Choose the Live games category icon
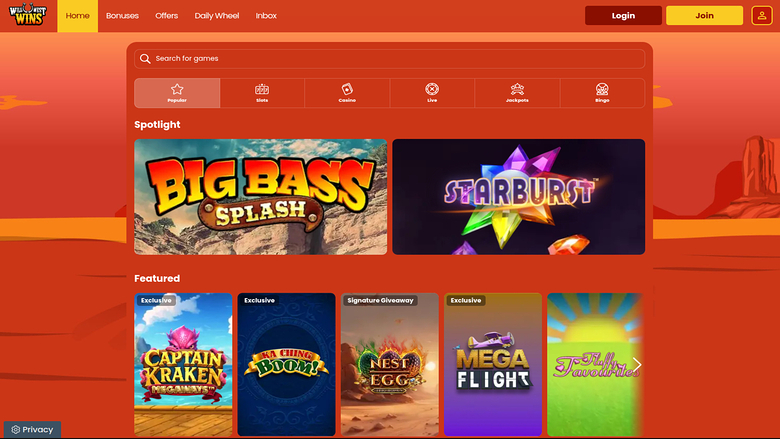This screenshot has width=780, height=439. point(432,89)
